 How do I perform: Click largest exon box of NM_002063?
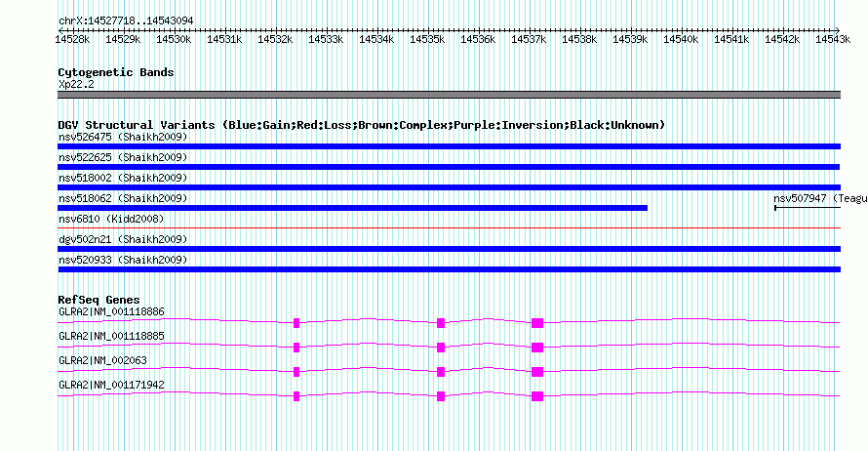tap(537, 372)
